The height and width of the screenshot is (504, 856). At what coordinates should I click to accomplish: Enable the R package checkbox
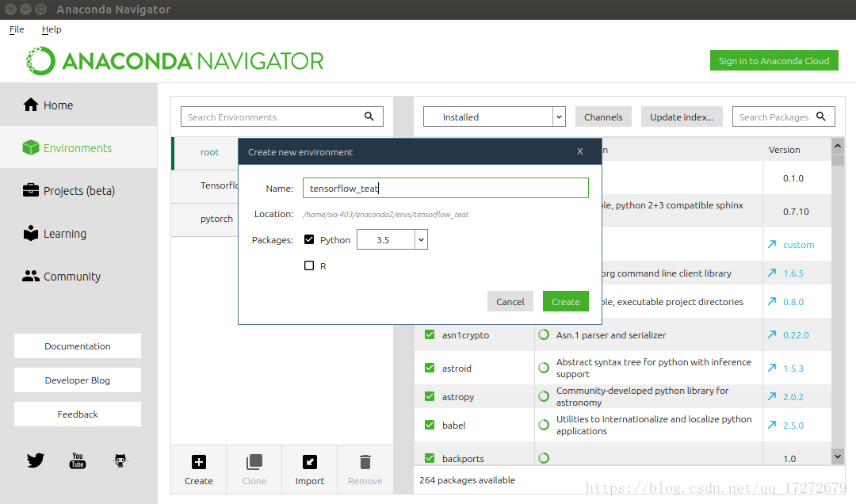[x=309, y=265]
